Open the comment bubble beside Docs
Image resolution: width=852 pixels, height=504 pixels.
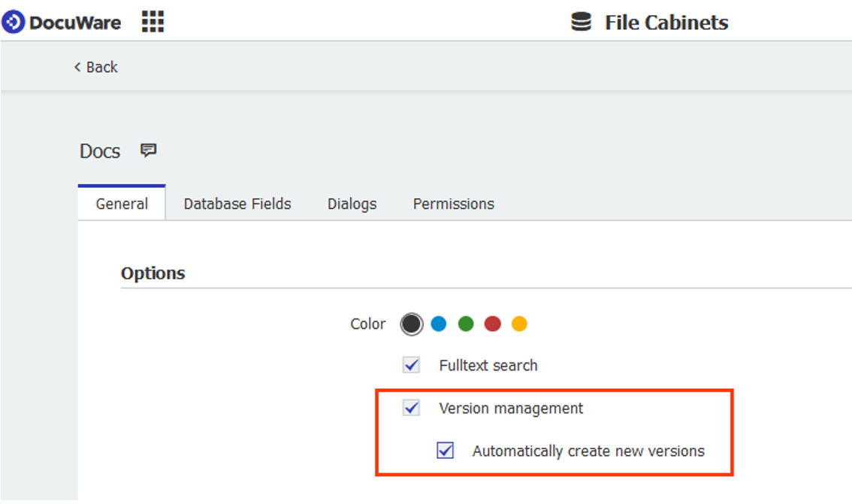[147, 150]
